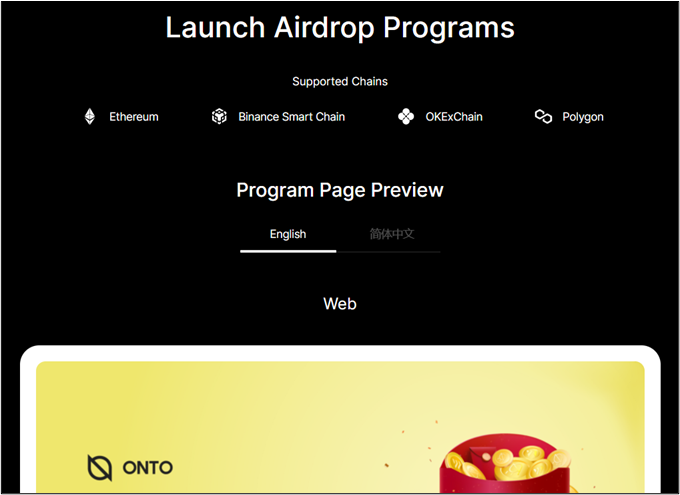Select the Binance Smart Chain text label
This screenshot has width=680, height=495.
pyautogui.click(x=291, y=117)
